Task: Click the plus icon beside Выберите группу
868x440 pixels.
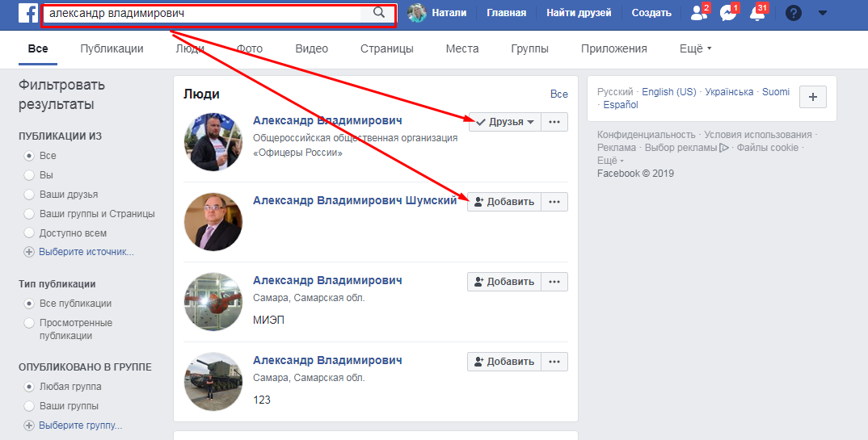Action: pyautogui.click(x=29, y=425)
